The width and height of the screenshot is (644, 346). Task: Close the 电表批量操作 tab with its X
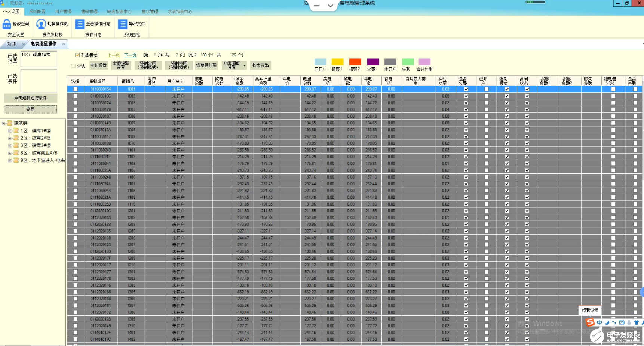64,44
